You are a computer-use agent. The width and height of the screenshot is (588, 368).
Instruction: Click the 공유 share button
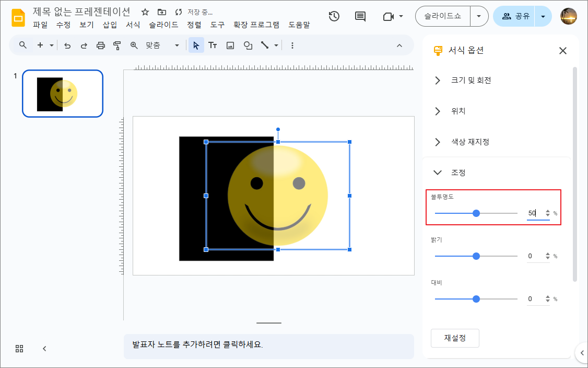514,17
